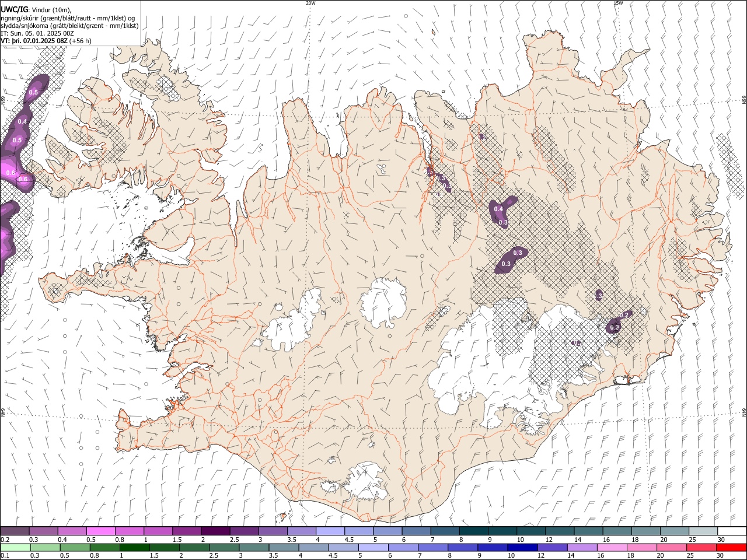Select the bright pink 0.5–0.8 snow swatch

100,531
